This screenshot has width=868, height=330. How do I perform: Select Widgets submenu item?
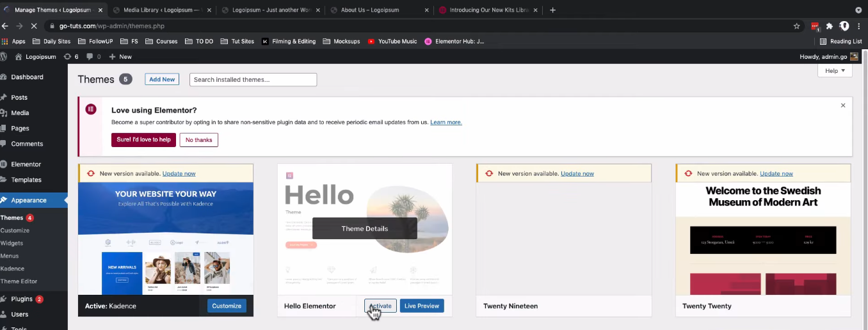click(x=12, y=243)
